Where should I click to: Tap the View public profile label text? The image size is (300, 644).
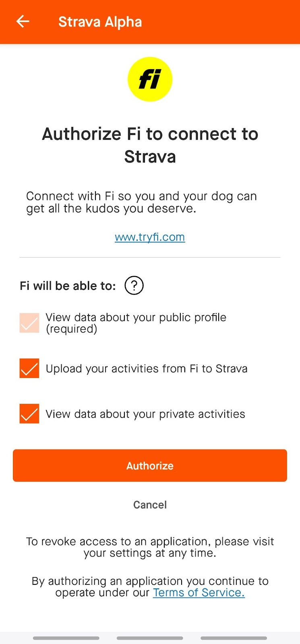136,323
